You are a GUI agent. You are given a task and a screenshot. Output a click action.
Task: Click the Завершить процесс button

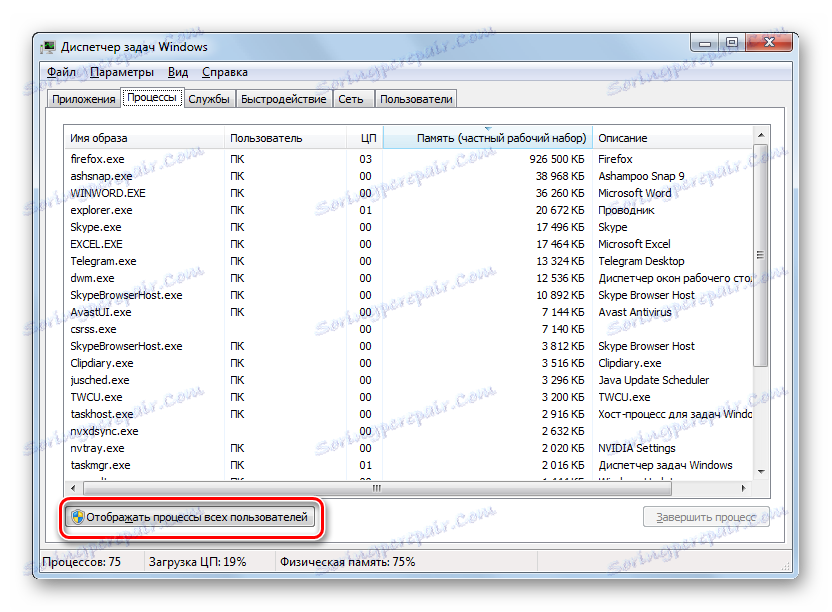point(706,517)
